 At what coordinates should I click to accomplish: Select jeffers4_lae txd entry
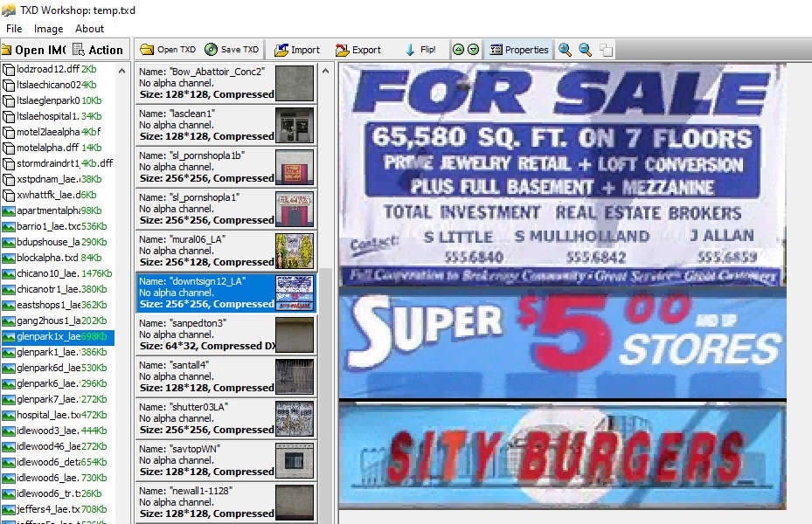pyautogui.click(x=58, y=509)
